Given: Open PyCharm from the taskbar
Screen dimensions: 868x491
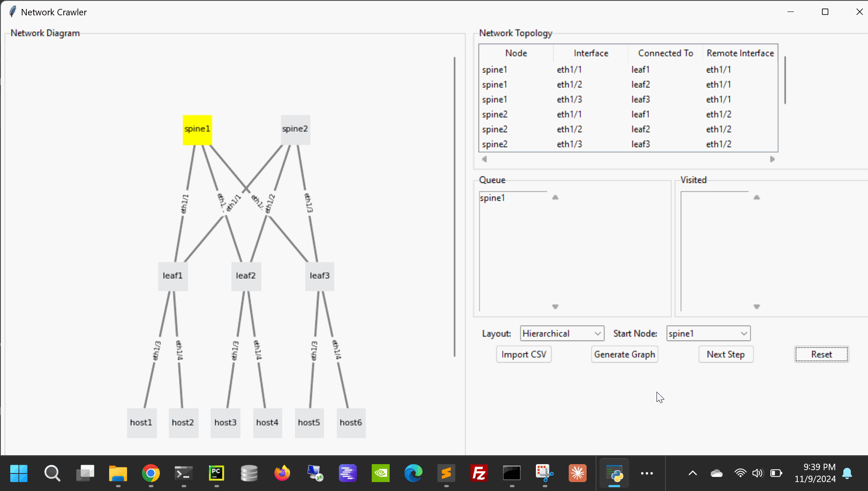Looking at the screenshot, I should [x=217, y=473].
